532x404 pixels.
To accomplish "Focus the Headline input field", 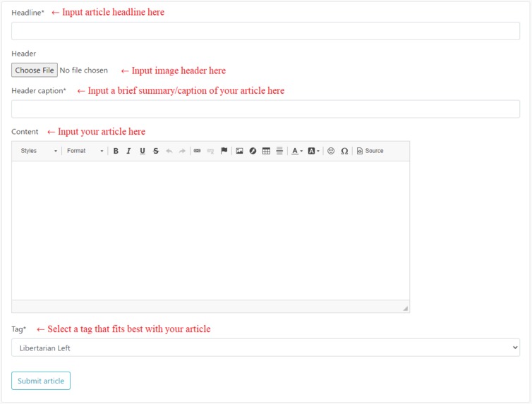I will tap(266, 31).
